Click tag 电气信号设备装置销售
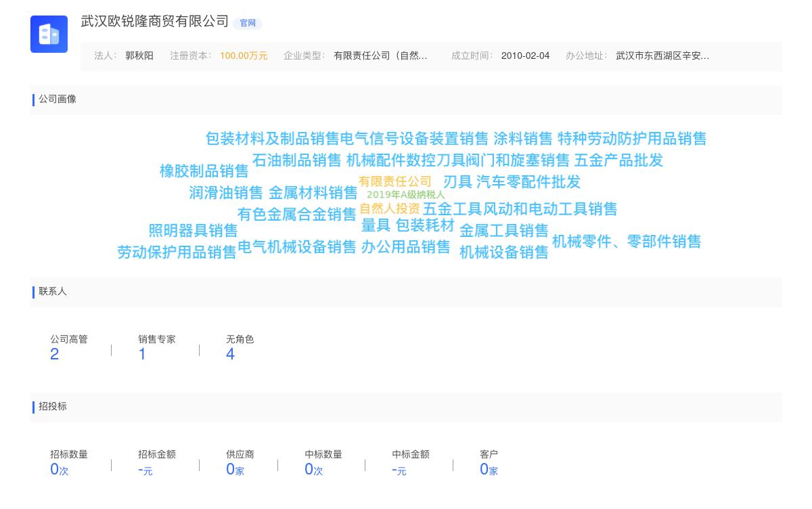 point(413,139)
